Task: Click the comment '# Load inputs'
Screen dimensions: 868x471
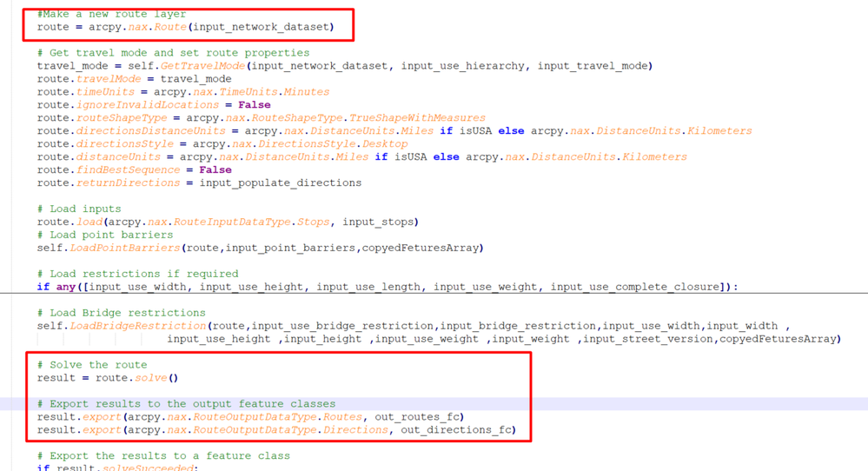Action: point(79,209)
